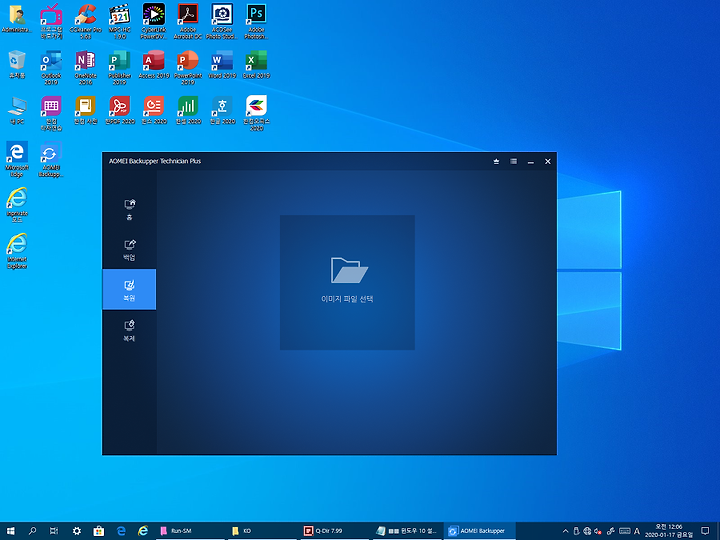Select the AOMEI Backupper desktop shortcut
This screenshot has width=720, height=540.
pos(51,159)
